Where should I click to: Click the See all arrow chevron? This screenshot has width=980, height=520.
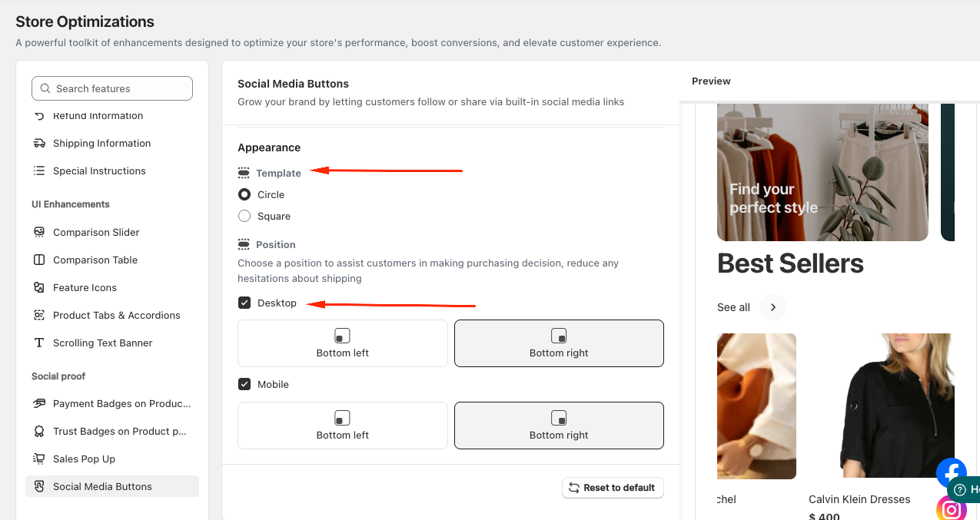(x=773, y=307)
